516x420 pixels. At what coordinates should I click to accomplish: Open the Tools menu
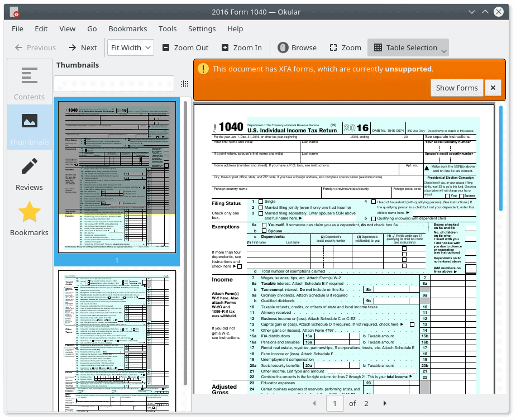click(x=168, y=29)
